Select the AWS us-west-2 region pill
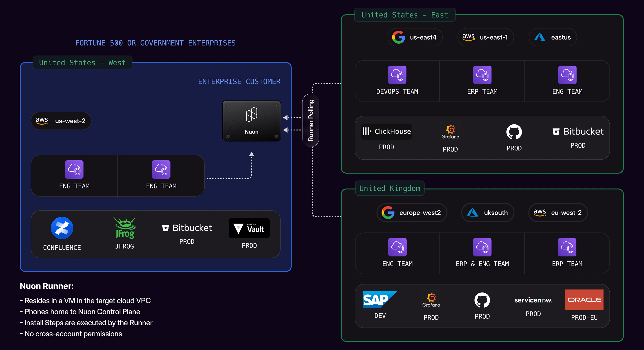This screenshot has height=350, width=644. (x=61, y=121)
